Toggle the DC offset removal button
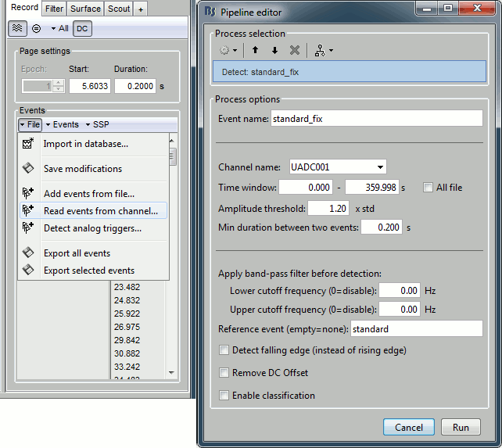 click(82, 27)
